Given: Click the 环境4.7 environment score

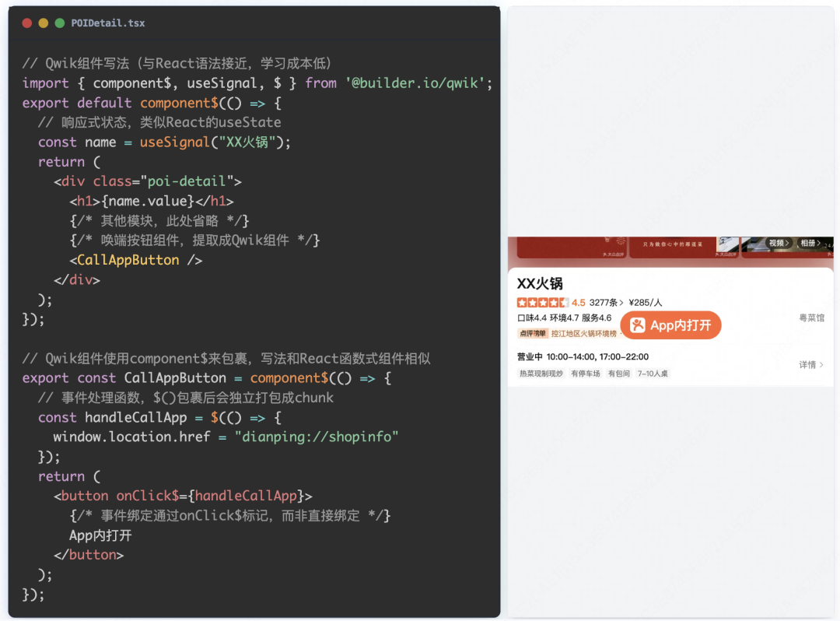Looking at the screenshot, I should 564,318.
